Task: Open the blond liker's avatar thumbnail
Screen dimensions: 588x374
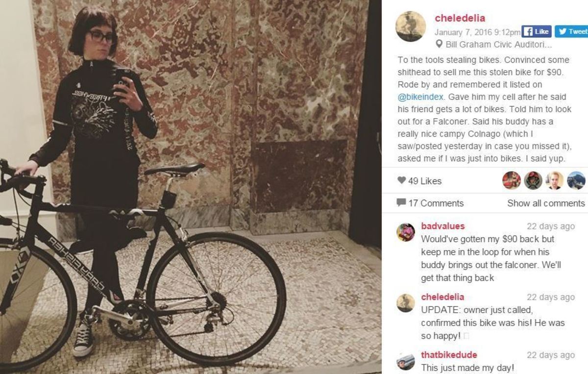Action: 555,180
